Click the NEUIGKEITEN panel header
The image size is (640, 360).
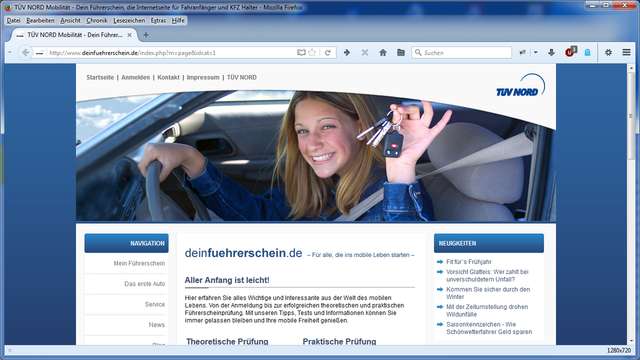click(x=489, y=243)
